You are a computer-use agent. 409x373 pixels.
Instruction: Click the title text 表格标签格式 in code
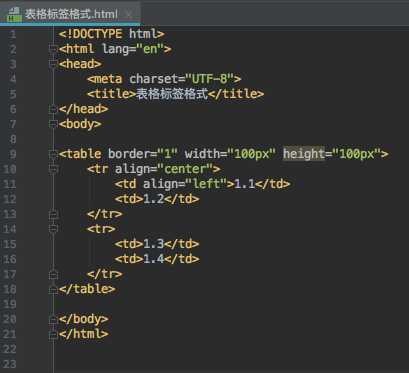172,94
